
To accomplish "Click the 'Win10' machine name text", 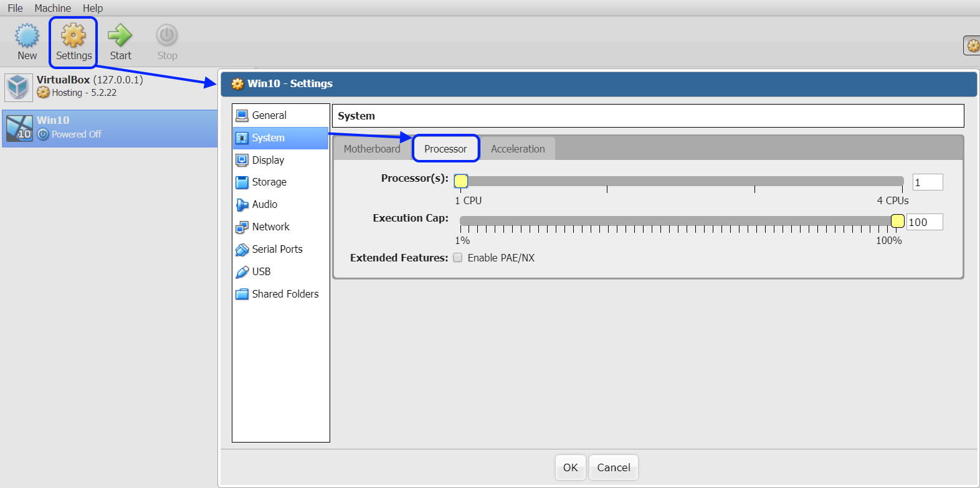I will pyautogui.click(x=53, y=120).
